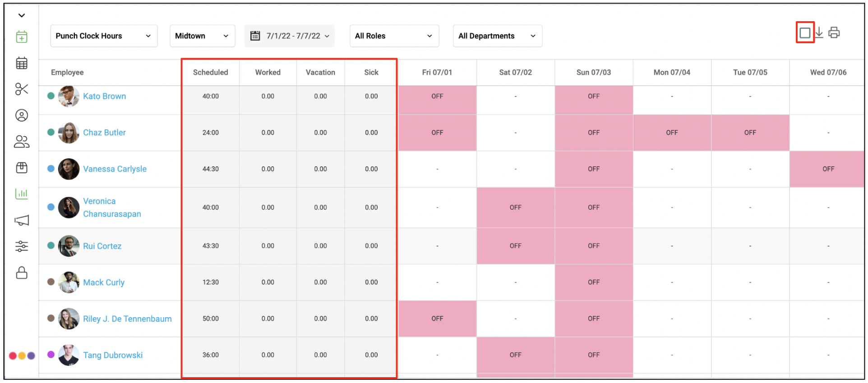Open Vanessa Carlysle's employee link
868x383 pixels.
coord(115,169)
